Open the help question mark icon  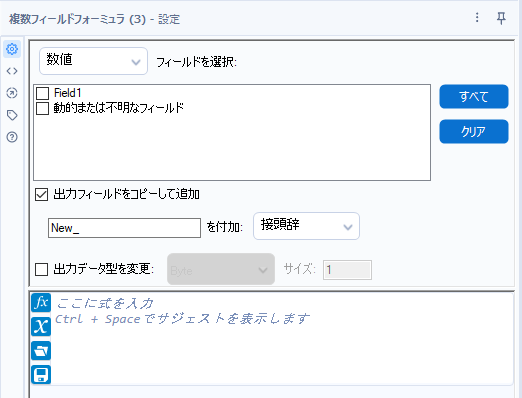point(12,137)
